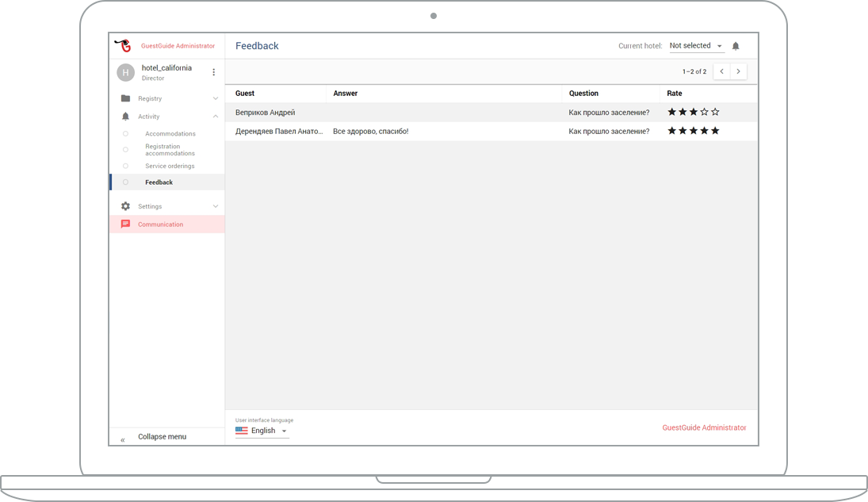This screenshot has height=502, width=868.
Task: Click the five-star rating for Дерендяев Павел
Action: pos(693,131)
